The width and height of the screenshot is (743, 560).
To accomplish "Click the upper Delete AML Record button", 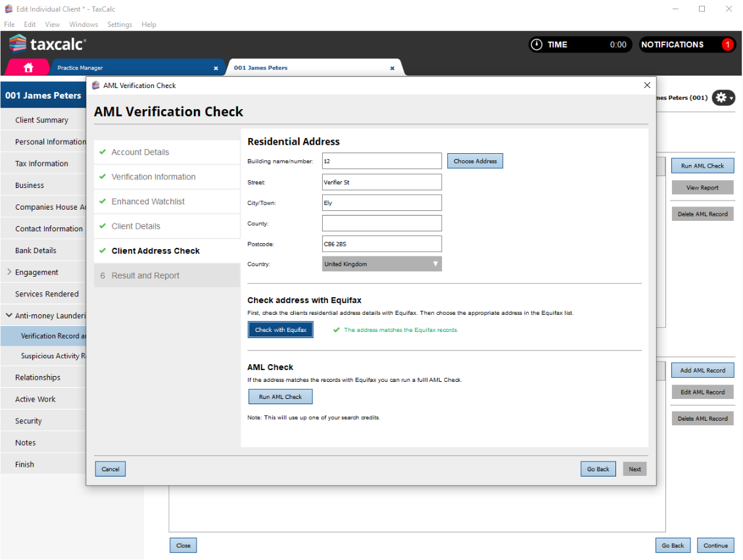I will [702, 214].
